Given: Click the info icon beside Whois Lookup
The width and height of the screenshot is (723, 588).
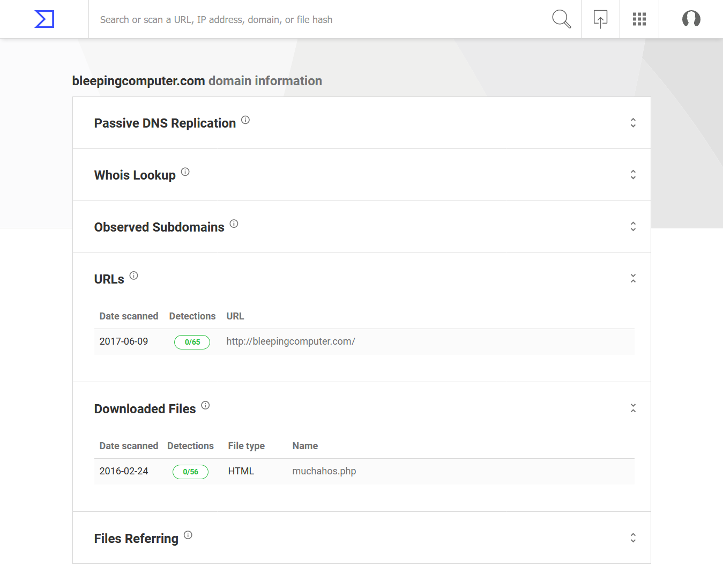Looking at the screenshot, I should (x=185, y=172).
